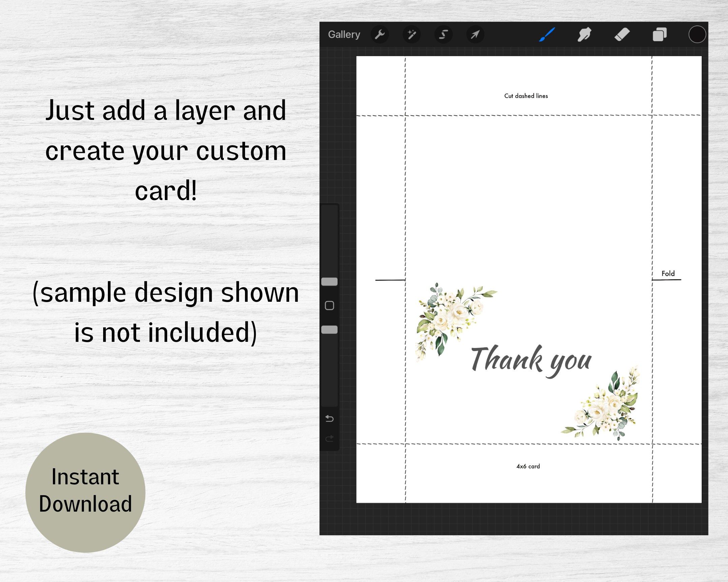728x582 pixels.
Task: Activate the Selections tool
Action: tap(444, 35)
